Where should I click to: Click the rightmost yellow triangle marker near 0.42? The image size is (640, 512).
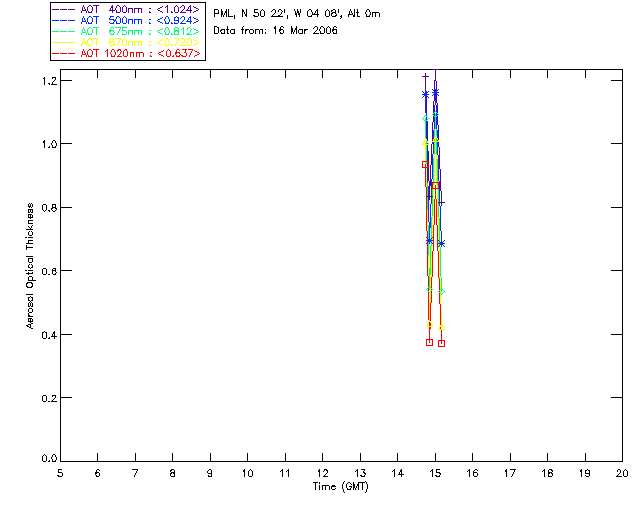pos(441,327)
